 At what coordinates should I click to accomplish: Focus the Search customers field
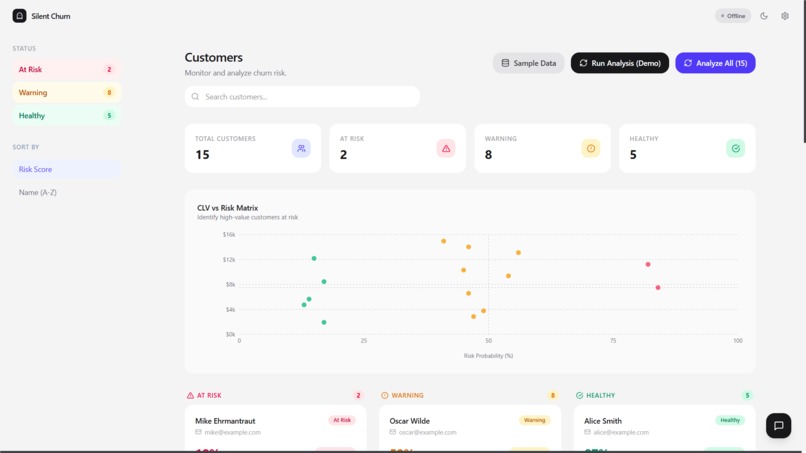coord(302,97)
